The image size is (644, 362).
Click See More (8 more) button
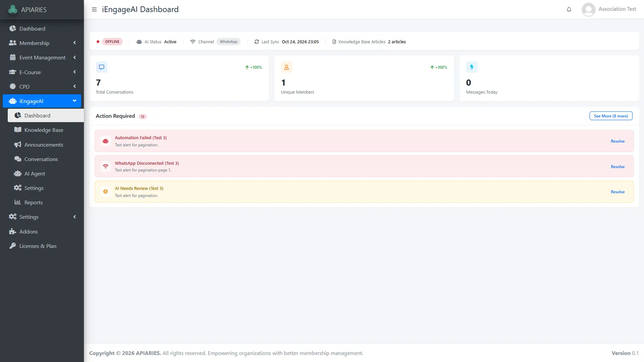611,116
